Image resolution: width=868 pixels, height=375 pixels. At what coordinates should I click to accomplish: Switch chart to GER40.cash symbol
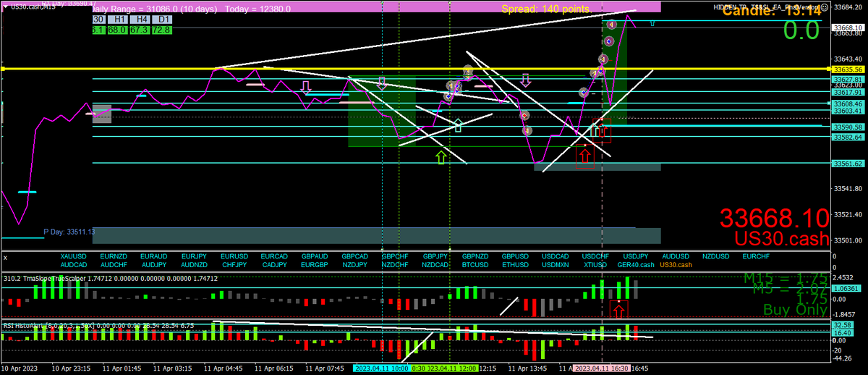coord(636,265)
